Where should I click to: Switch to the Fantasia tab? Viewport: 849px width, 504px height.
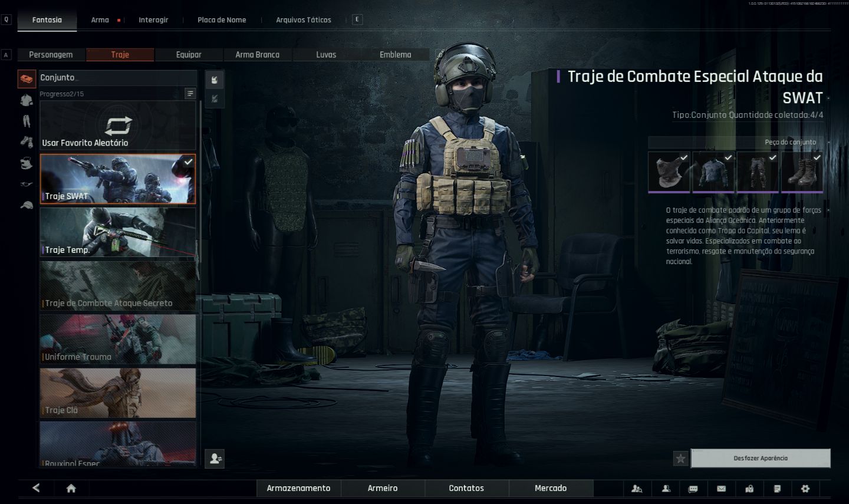click(x=47, y=20)
